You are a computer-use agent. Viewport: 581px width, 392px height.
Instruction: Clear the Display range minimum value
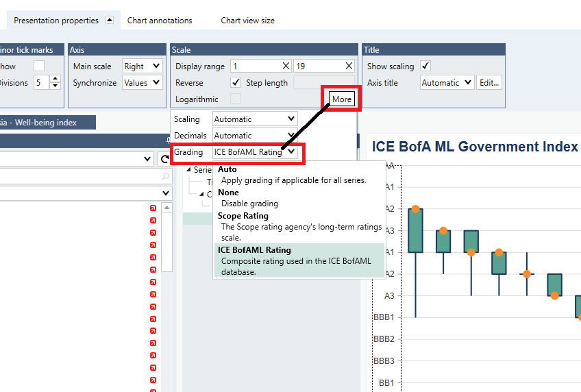tap(286, 66)
